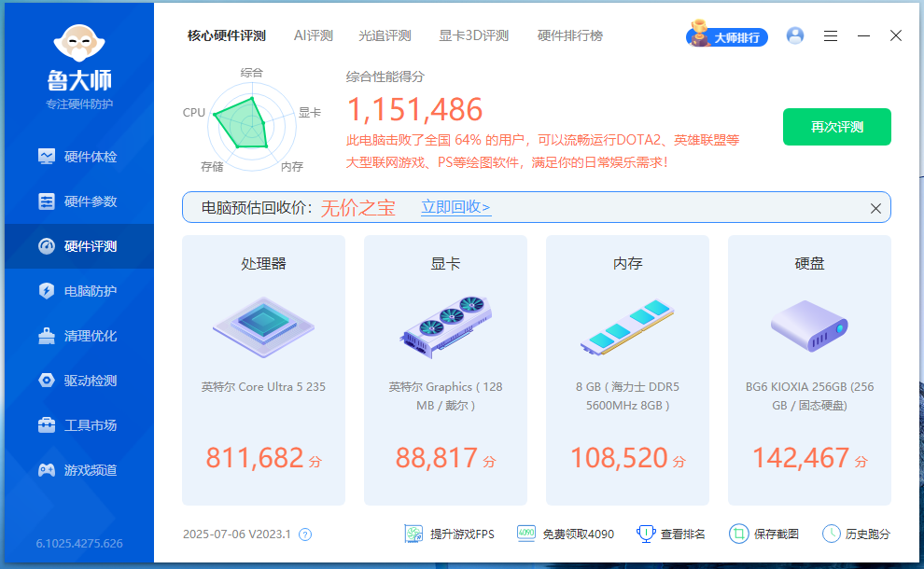Viewport: 924px width, 569px height.
Task: Click the 硬盘 card title
Action: 810,263
